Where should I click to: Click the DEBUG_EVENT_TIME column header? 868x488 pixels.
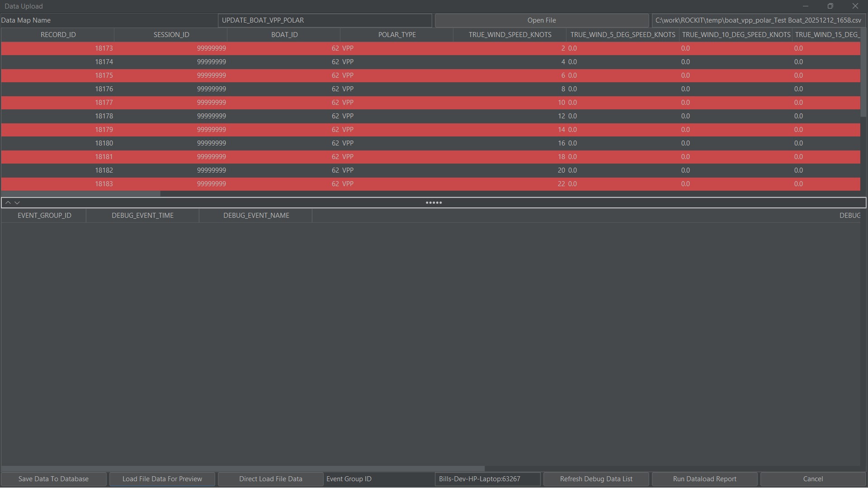point(142,216)
